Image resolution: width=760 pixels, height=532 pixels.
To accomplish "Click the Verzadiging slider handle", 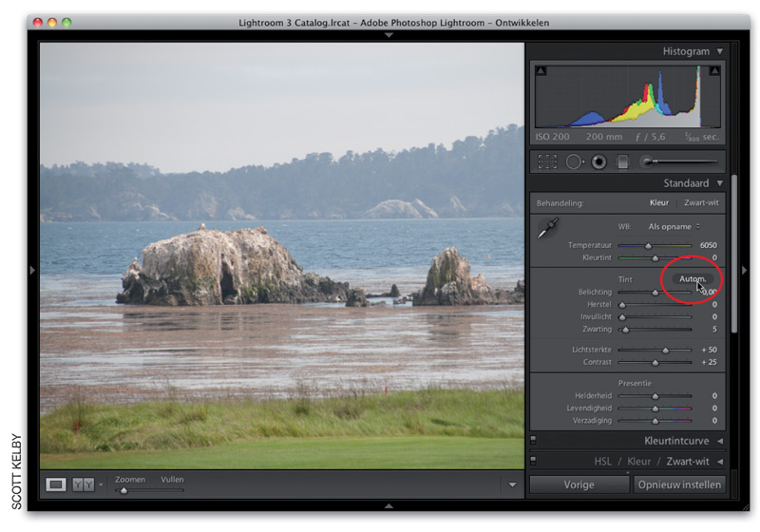I will 655,421.
